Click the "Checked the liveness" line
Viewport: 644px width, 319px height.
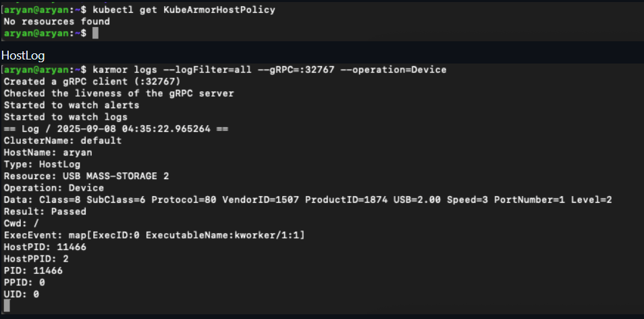pyautogui.click(x=119, y=93)
